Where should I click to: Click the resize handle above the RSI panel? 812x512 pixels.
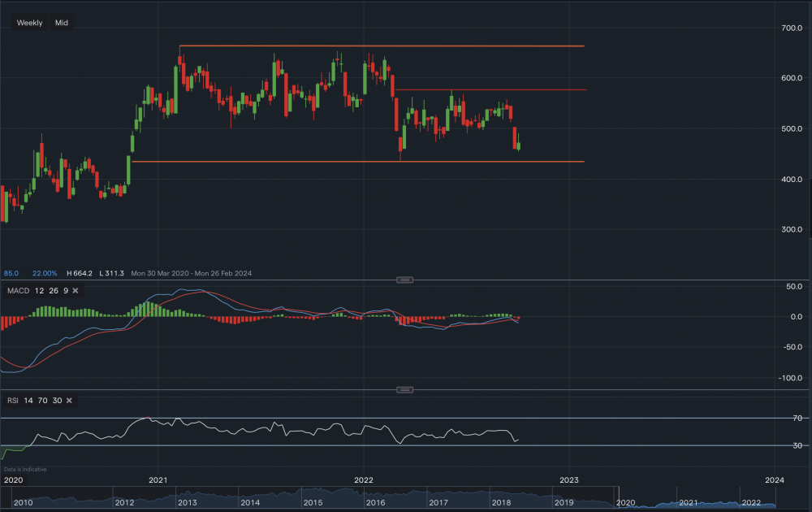coord(404,389)
